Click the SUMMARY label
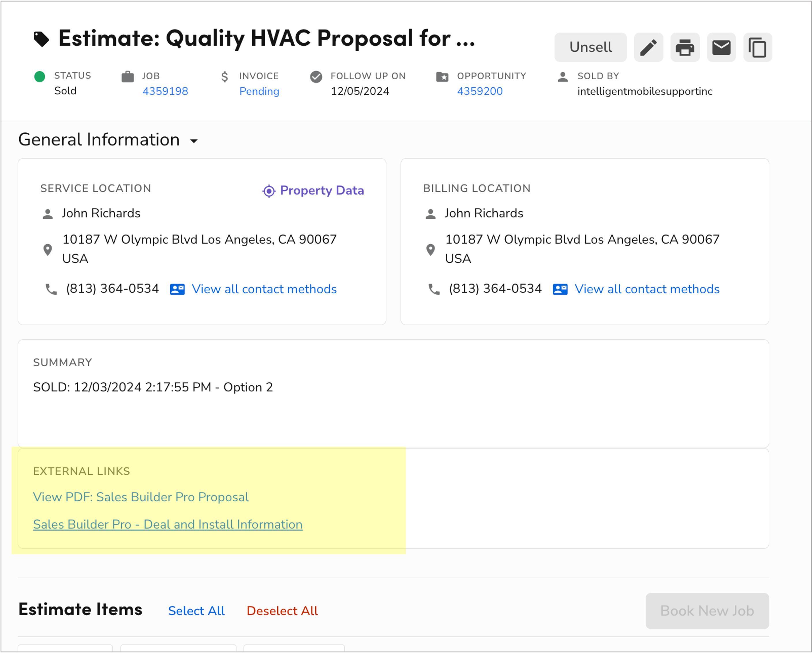 pyautogui.click(x=63, y=363)
